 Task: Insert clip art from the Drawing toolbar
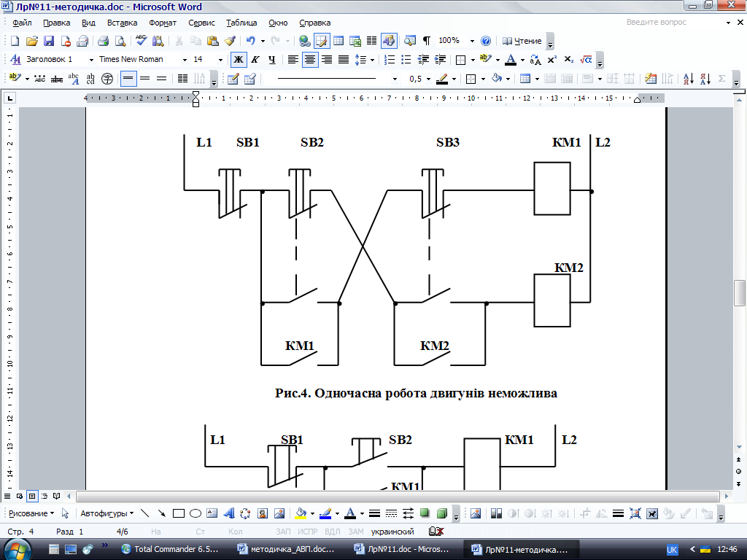[x=263, y=513]
